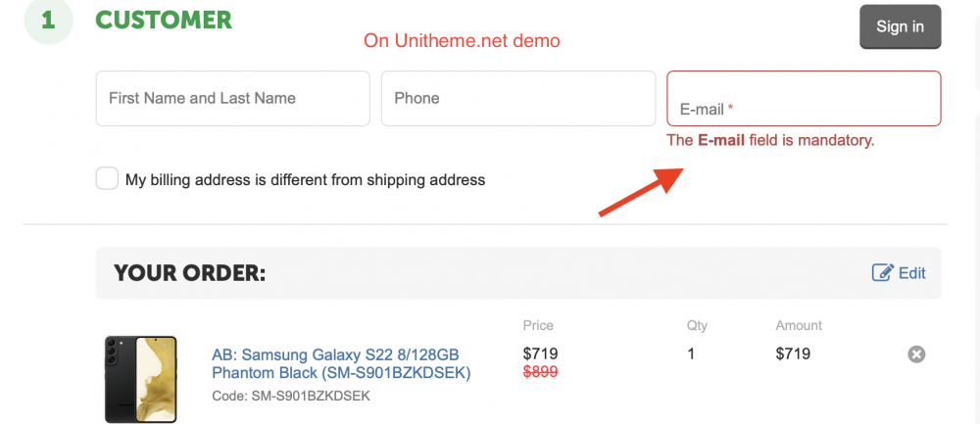
Task: Click the quantity value 1
Action: (691, 353)
